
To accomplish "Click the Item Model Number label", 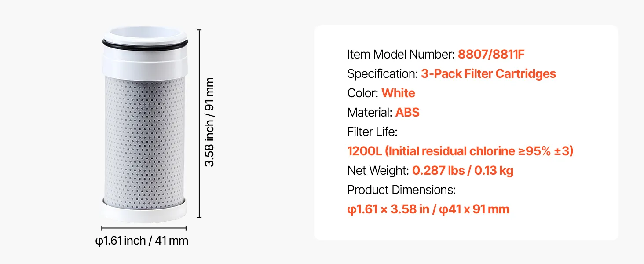I will point(401,55).
